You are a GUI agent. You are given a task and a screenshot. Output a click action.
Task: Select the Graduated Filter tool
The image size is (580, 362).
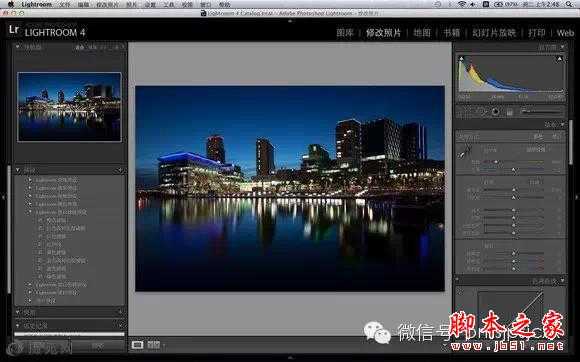509,112
